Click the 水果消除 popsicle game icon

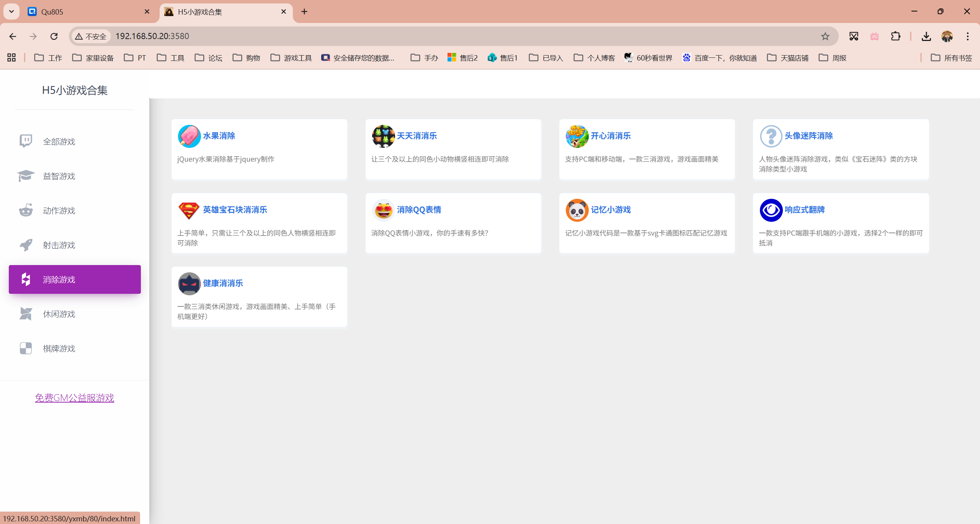point(189,136)
